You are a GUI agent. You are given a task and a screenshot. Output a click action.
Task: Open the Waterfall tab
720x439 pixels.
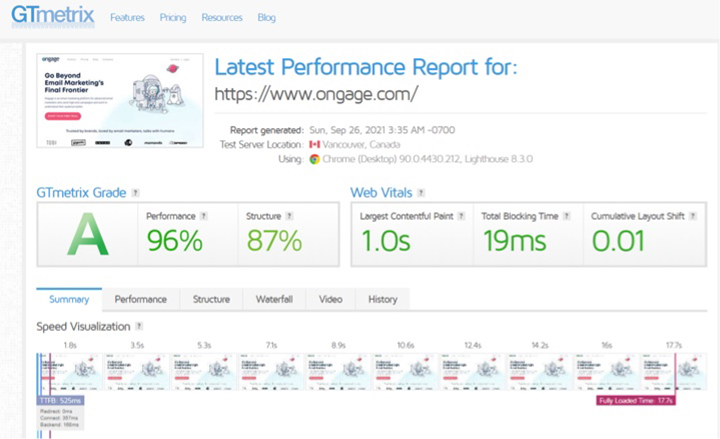[274, 299]
